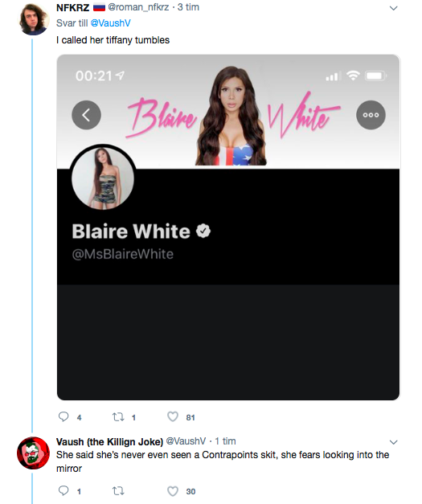This screenshot has height=504, width=422.
Task: Reply to NFKRZ's tiffany tumbles tweet
Action: click(64, 417)
